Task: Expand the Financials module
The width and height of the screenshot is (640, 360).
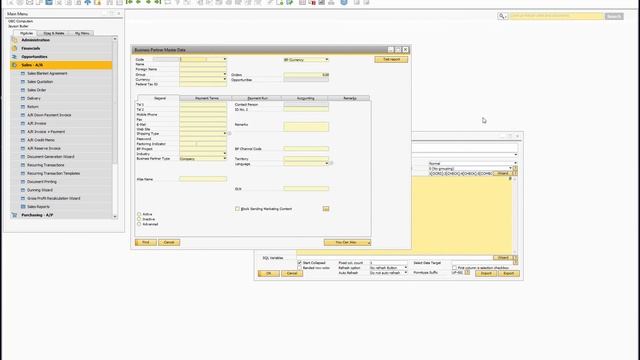Action: click(31, 48)
